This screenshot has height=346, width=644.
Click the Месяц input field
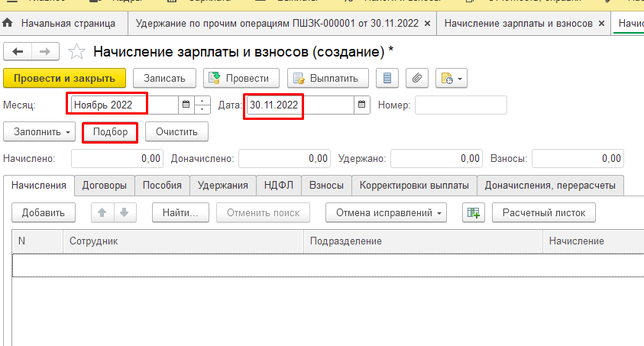point(125,105)
